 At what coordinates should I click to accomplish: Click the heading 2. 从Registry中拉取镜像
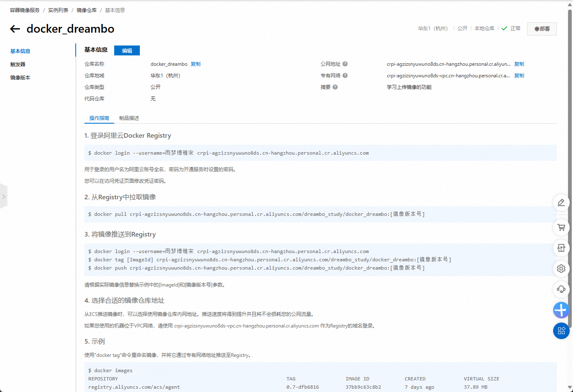click(120, 197)
